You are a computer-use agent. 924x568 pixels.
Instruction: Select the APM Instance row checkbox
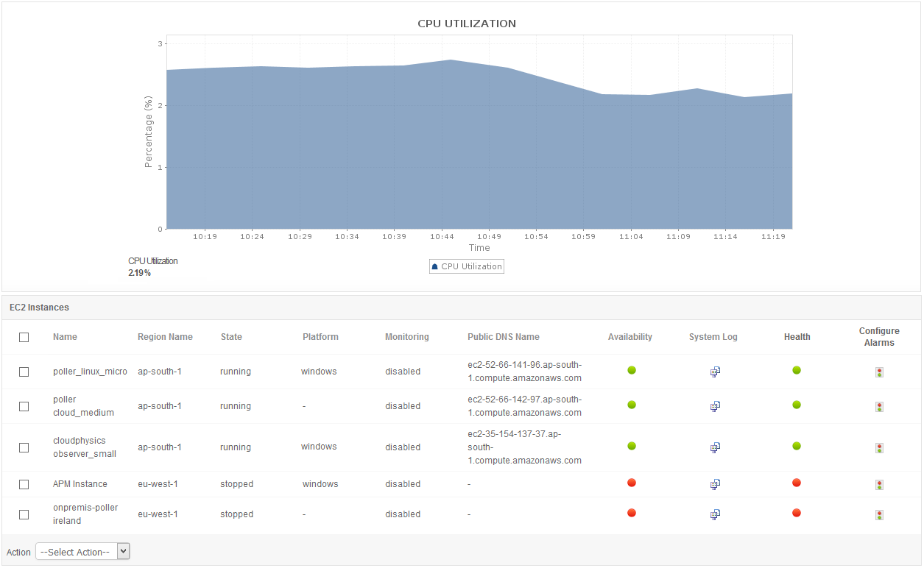[x=24, y=484]
